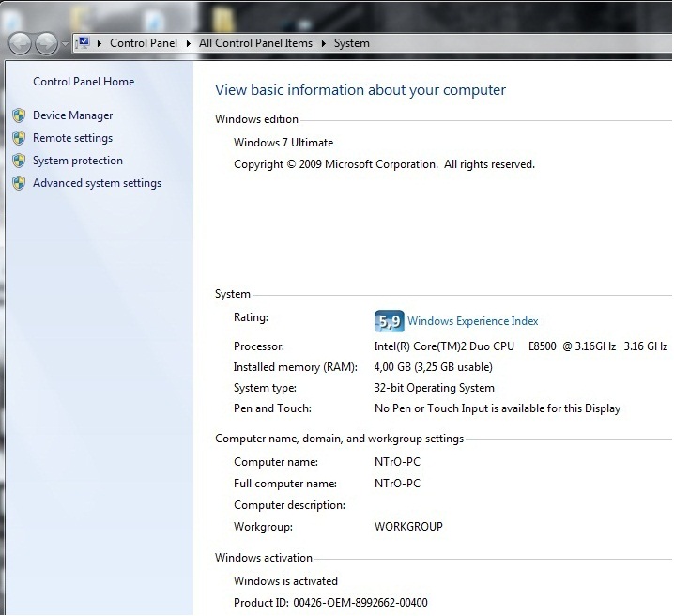Screen dimensions: 674x616
Task: Click the Processor label
Action: click(x=259, y=346)
